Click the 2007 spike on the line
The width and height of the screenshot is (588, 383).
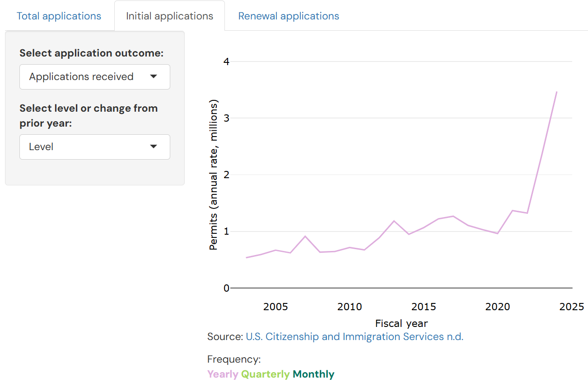(x=305, y=236)
